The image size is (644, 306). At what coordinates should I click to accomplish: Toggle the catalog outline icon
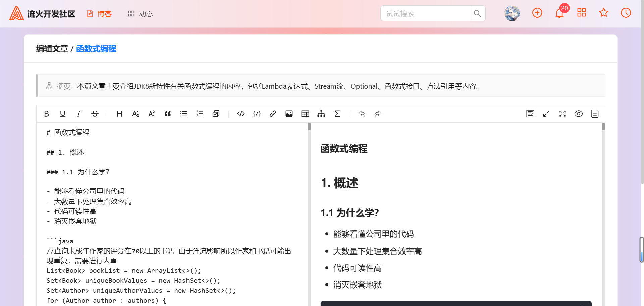click(595, 114)
